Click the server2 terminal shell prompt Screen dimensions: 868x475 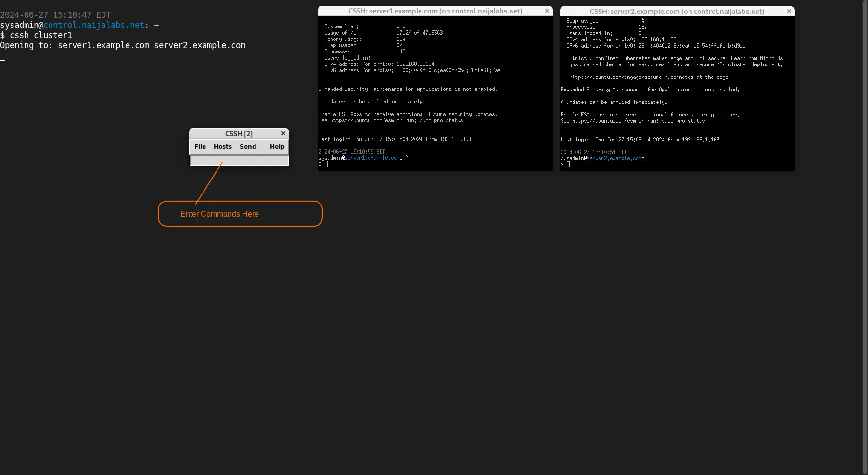[565, 165]
